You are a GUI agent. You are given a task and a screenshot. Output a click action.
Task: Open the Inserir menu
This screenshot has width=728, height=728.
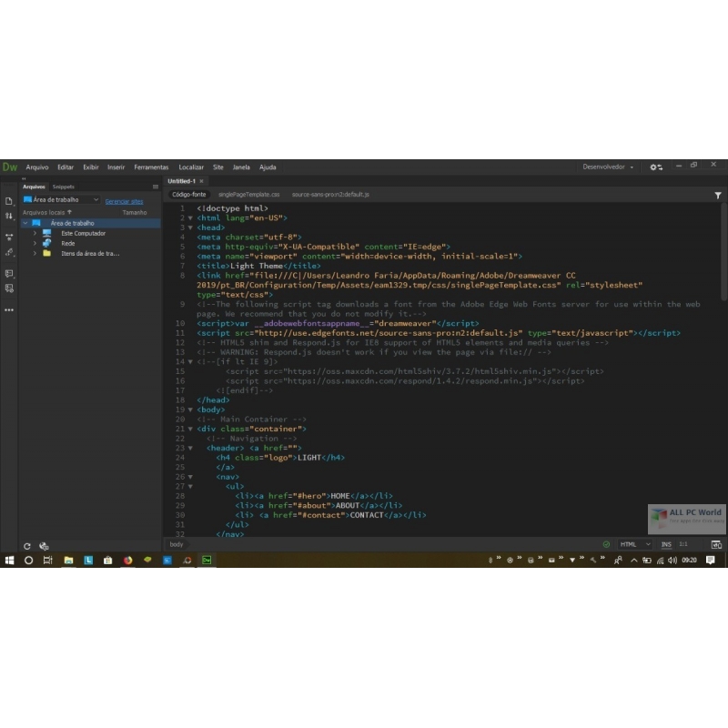click(x=116, y=167)
